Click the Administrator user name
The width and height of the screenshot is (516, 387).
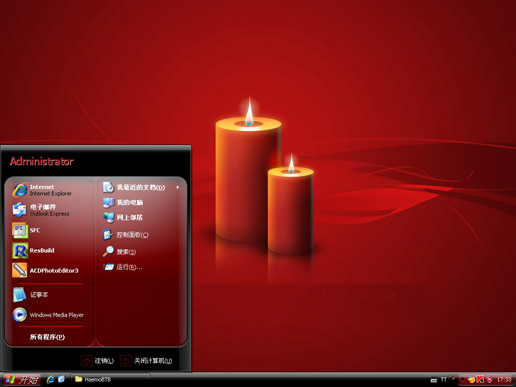(x=42, y=161)
